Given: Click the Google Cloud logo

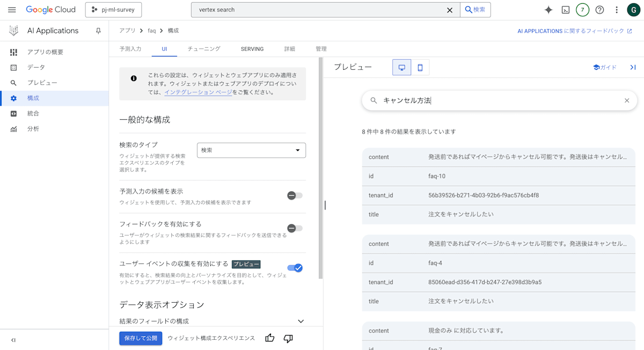Looking at the screenshot, I should (50, 10).
